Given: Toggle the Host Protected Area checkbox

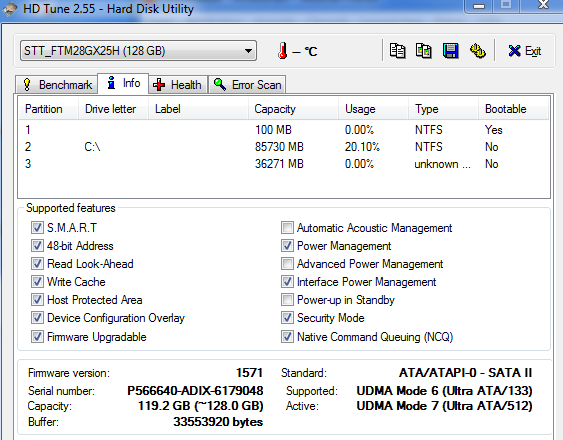Looking at the screenshot, I should point(37,300).
